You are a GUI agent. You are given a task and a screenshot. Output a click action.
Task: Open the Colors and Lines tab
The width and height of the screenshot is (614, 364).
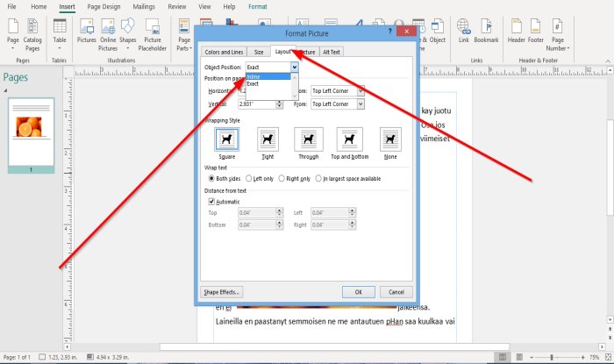click(224, 52)
